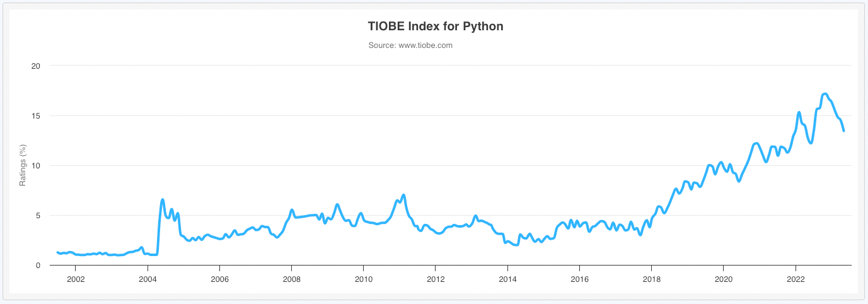Click the 5 y-axis tick label
This screenshot has width=868, height=304.
coord(38,215)
